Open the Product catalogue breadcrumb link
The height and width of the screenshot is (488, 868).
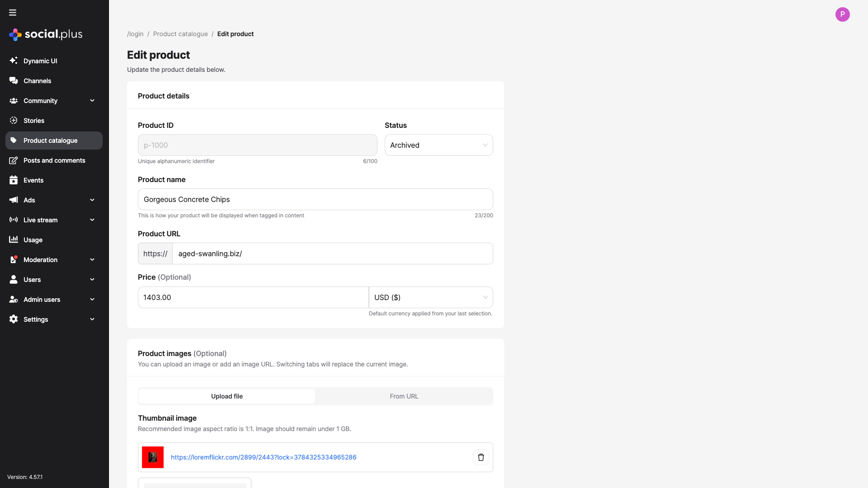[180, 33]
